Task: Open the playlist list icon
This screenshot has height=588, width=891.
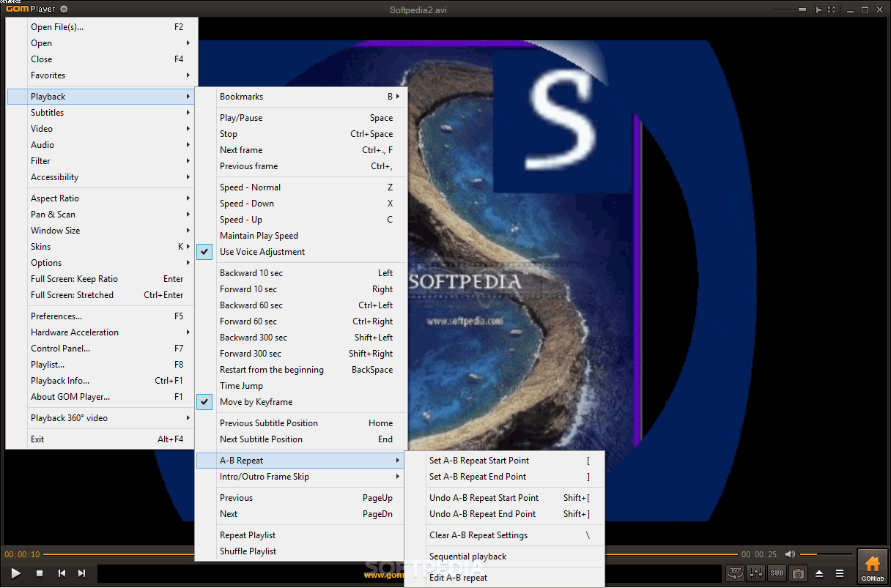Action: click(x=840, y=573)
